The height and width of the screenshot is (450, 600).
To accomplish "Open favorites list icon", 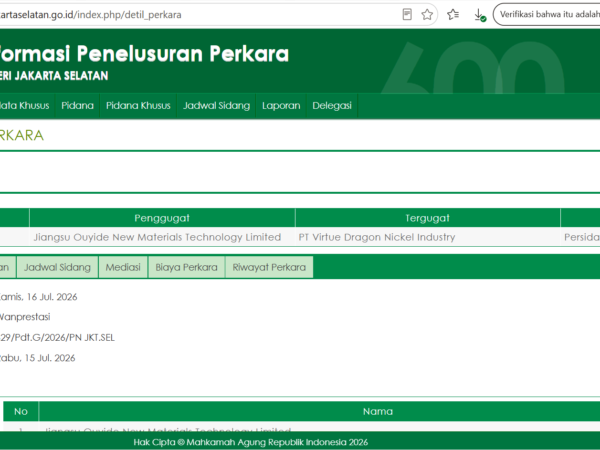I will [453, 15].
